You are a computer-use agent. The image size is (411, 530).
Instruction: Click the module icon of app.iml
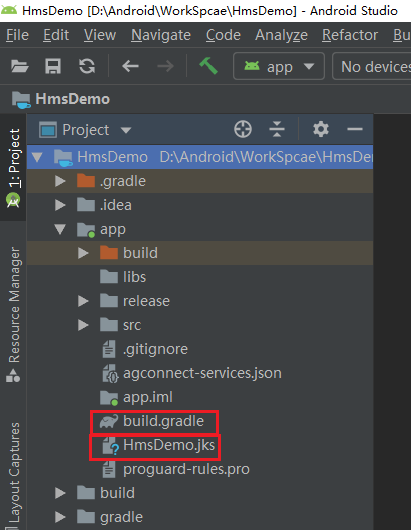109,398
